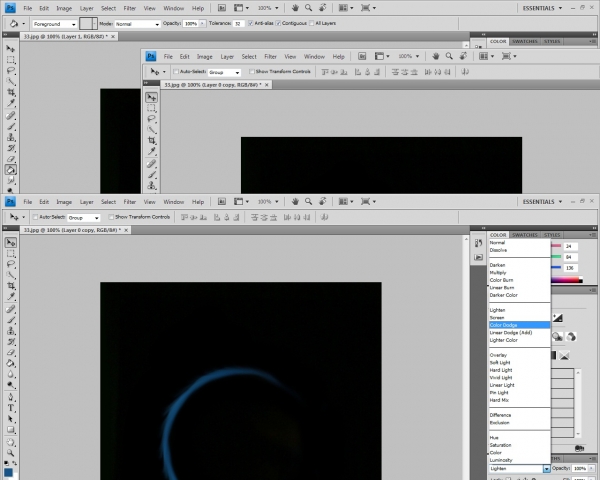Image resolution: width=600 pixels, height=480 pixels.
Task: Click the blue foreground color swatch in toolbox
Action: coord(8,472)
